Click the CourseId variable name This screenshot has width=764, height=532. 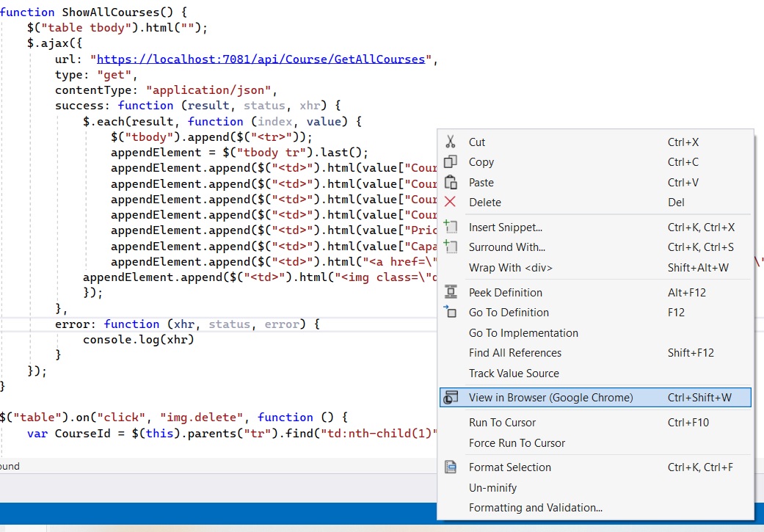82,434
